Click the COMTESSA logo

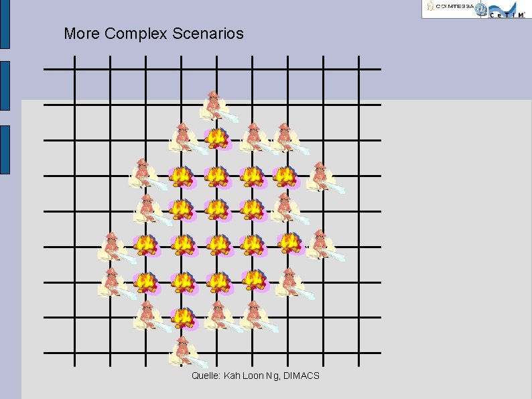[450, 6]
